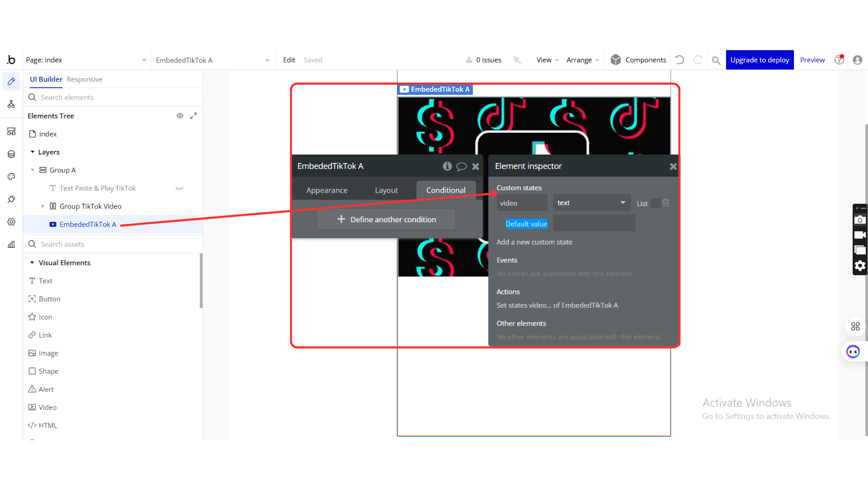Click the Search assets field

pyautogui.click(x=113, y=244)
